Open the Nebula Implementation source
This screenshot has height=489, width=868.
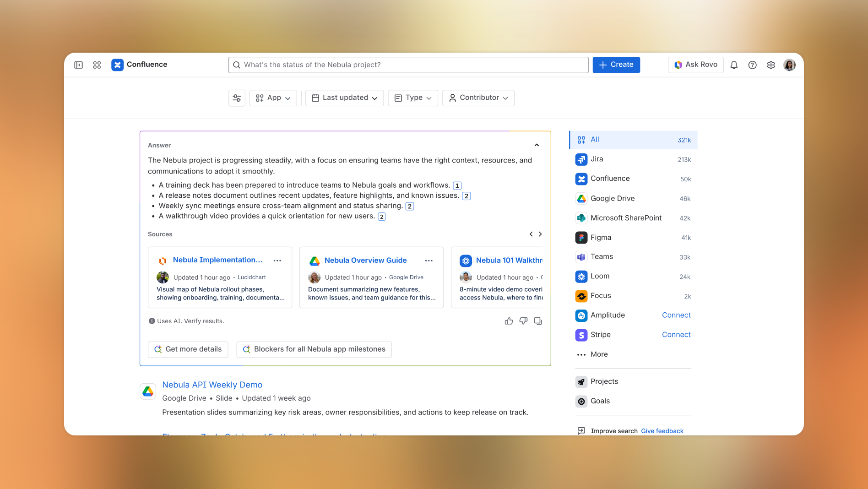[x=217, y=260]
